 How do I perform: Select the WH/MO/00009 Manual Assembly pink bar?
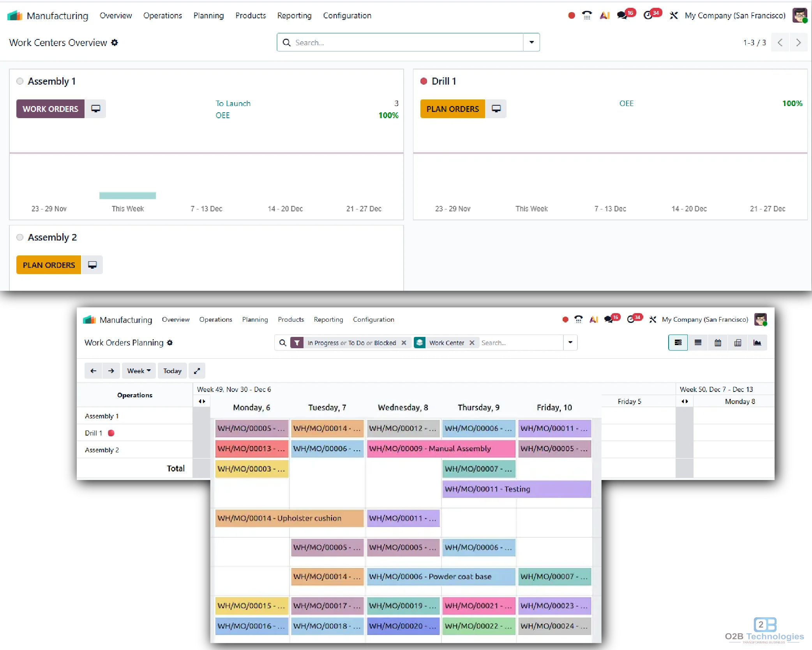(440, 448)
